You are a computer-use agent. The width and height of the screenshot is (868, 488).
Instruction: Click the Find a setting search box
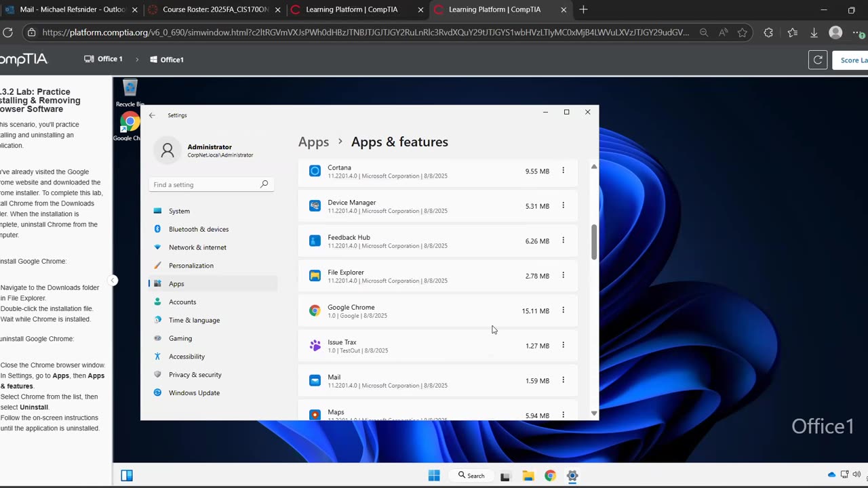tap(211, 184)
